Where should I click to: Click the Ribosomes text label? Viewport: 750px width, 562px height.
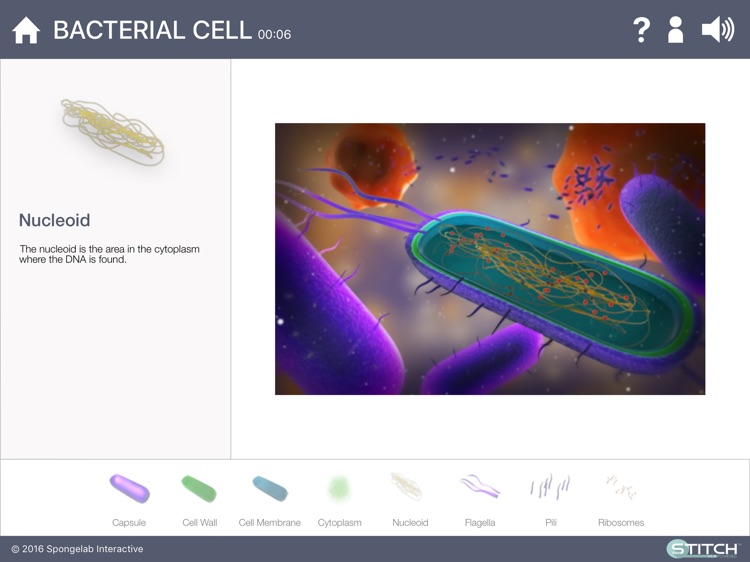point(621,523)
